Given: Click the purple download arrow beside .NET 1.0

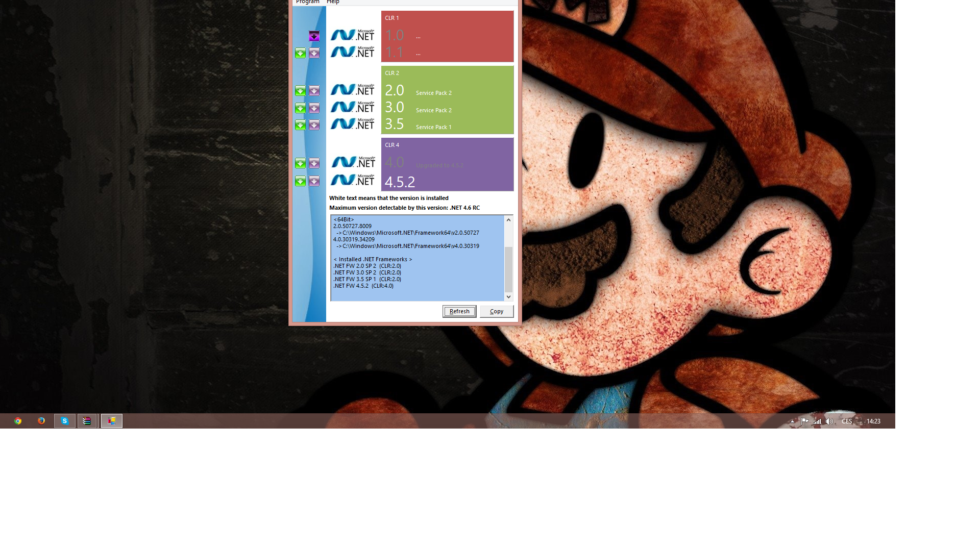Looking at the screenshot, I should [314, 36].
